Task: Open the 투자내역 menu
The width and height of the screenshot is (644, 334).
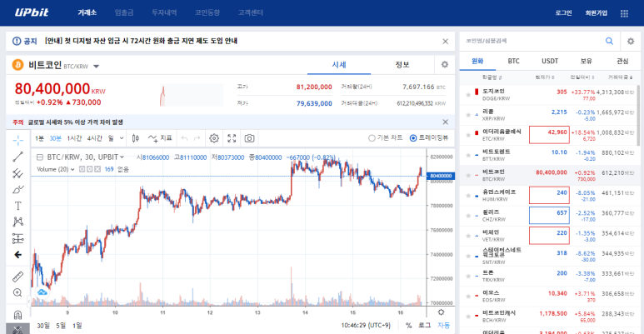Action: point(164,12)
